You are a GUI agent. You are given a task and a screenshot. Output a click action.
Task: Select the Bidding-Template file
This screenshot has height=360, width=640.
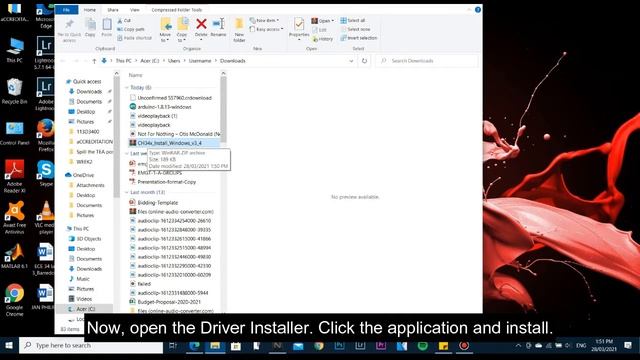tap(158, 202)
